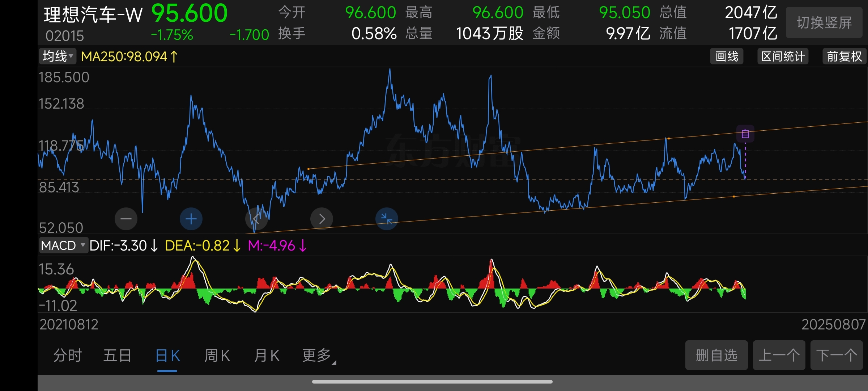
Task: Click the 换手 value 0.58%
Action: coord(374,34)
